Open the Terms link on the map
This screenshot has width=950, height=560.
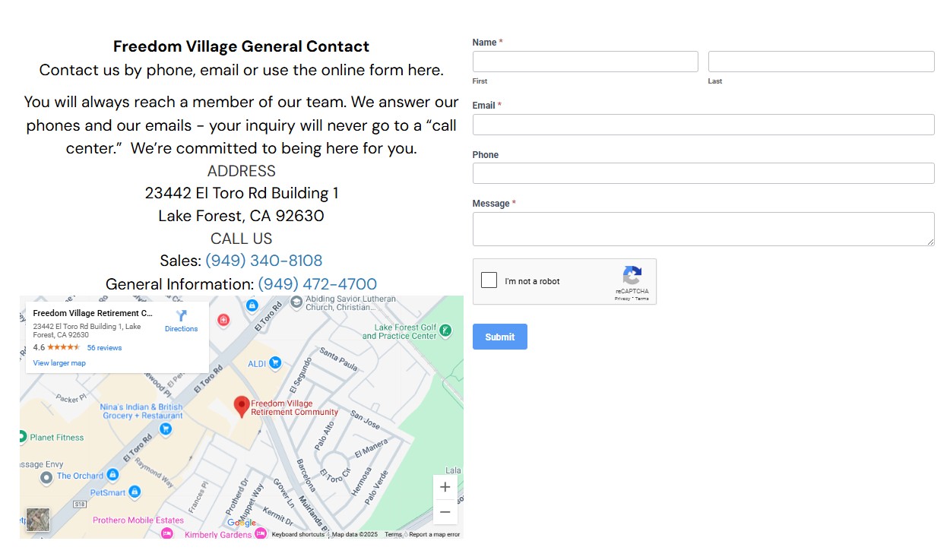(393, 534)
